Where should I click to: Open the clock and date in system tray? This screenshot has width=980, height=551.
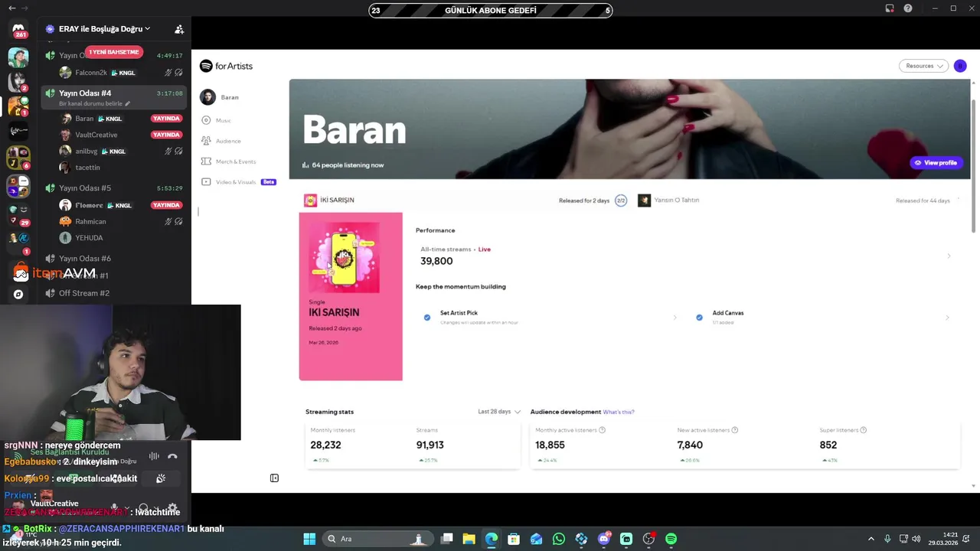(942, 539)
